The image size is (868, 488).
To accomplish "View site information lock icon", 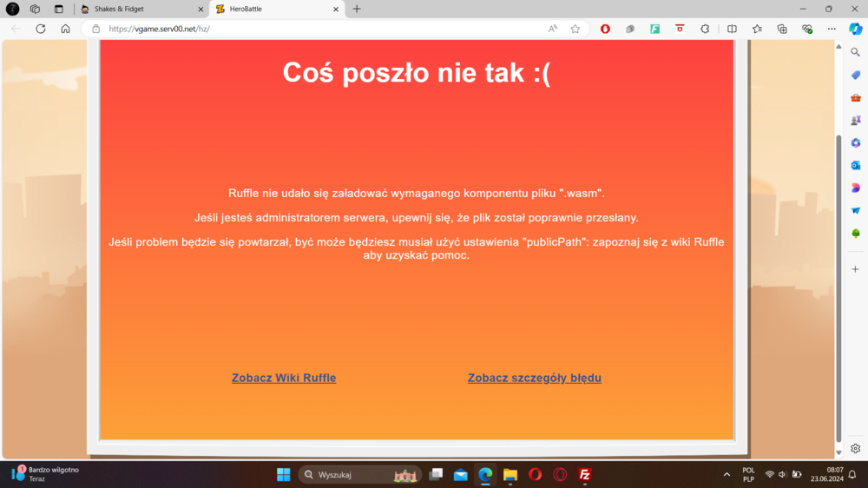I will click(95, 29).
